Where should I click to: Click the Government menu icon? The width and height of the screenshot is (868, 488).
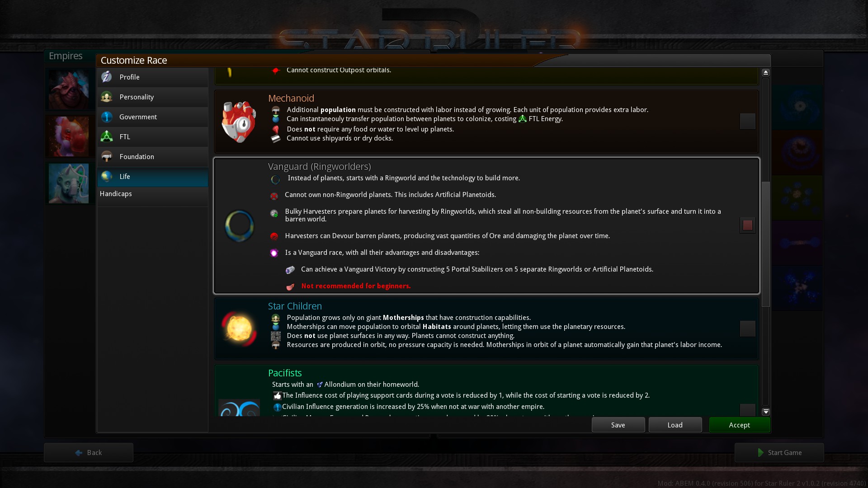[x=106, y=116]
